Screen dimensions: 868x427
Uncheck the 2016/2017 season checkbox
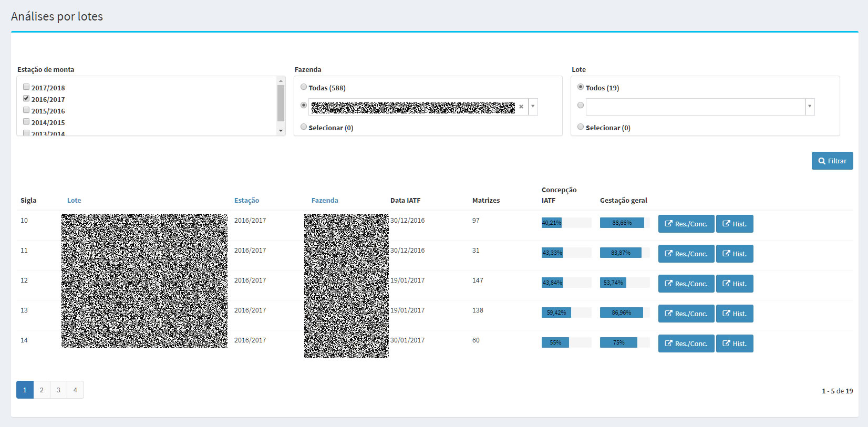[x=26, y=98]
